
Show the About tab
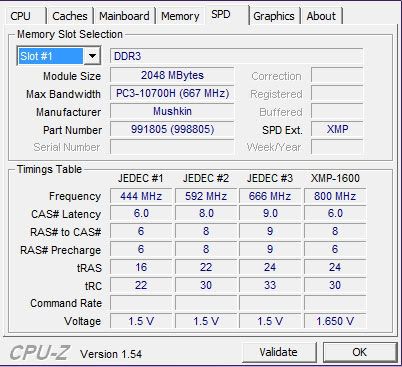[321, 16]
